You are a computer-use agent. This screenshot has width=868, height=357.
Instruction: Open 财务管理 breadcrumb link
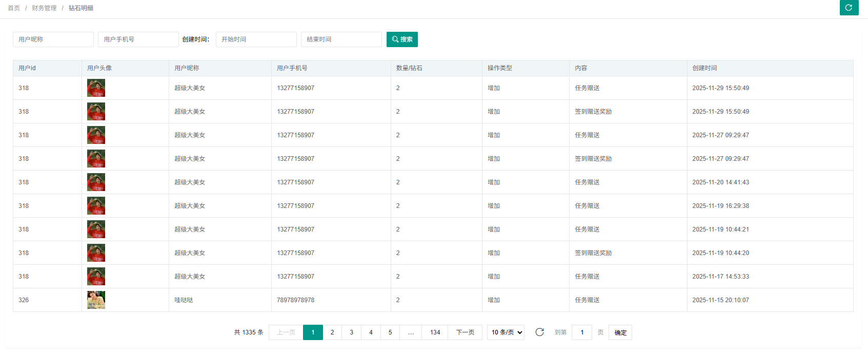click(44, 8)
